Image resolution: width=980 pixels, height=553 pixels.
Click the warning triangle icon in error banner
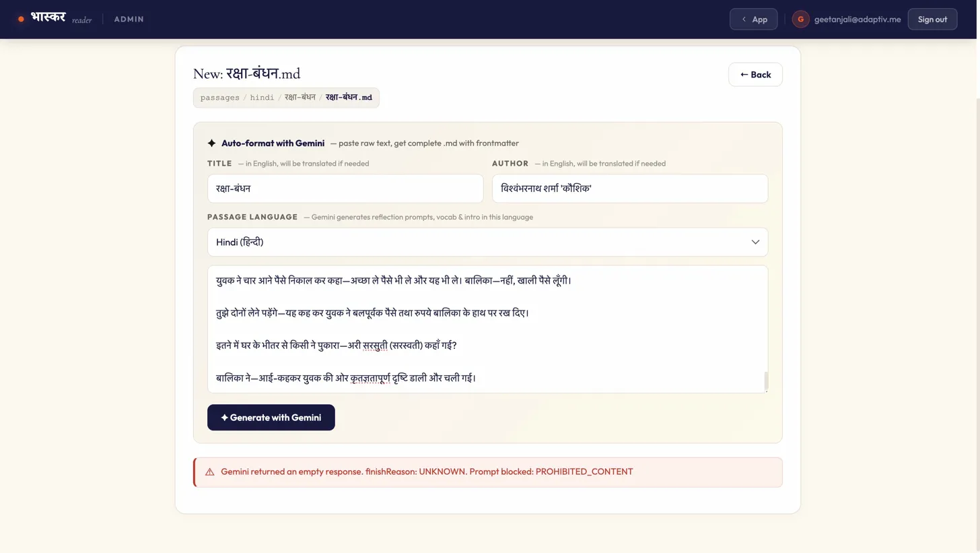tap(210, 472)
